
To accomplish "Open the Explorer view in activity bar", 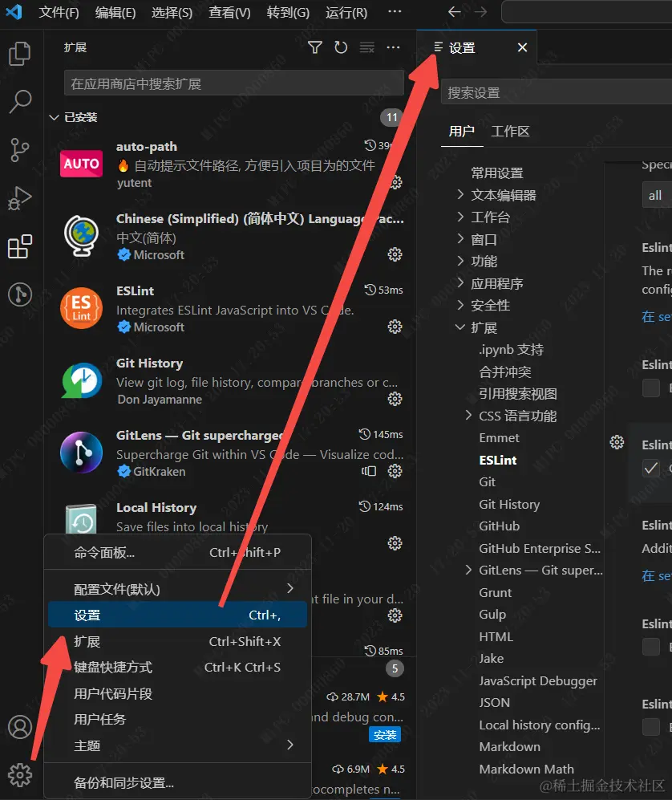I will coord(20,54).
